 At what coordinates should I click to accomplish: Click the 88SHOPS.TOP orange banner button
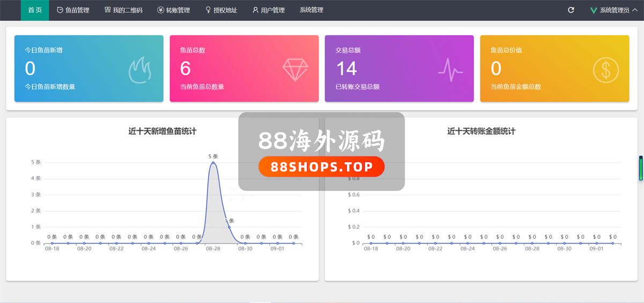pos(321,167)
